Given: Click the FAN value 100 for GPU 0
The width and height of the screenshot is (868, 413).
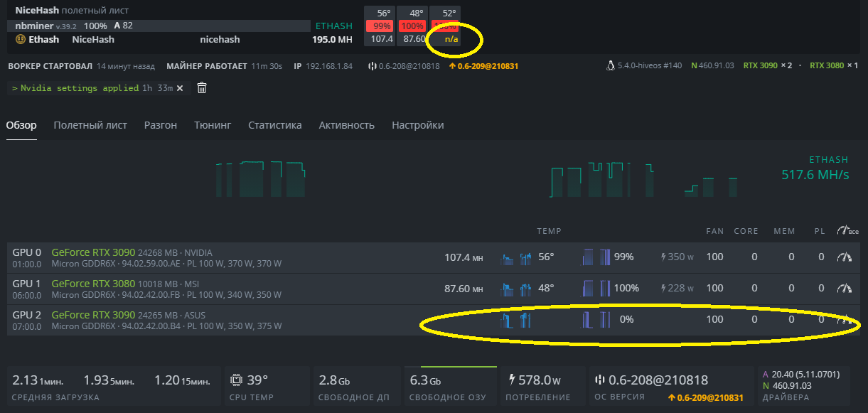Looking at the screenshot, I should click(714, 257).
